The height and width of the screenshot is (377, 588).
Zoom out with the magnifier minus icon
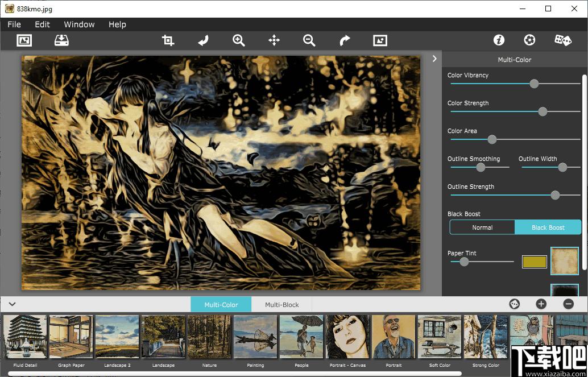[x=309, y=40]
